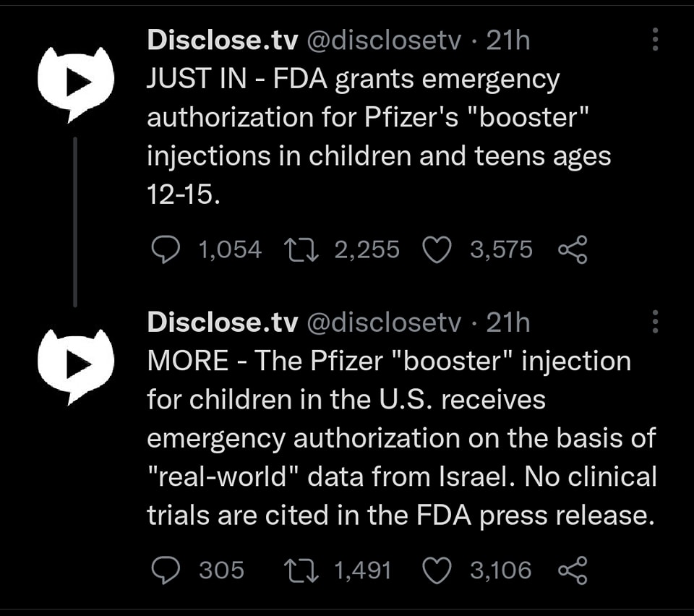Share the JUST IN booster tweet
Viewport: 694px width, 616px height.
point(573,250)
